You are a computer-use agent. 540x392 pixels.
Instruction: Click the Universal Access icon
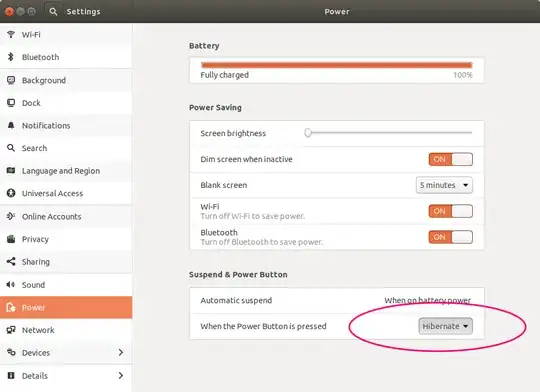point(11,193)
